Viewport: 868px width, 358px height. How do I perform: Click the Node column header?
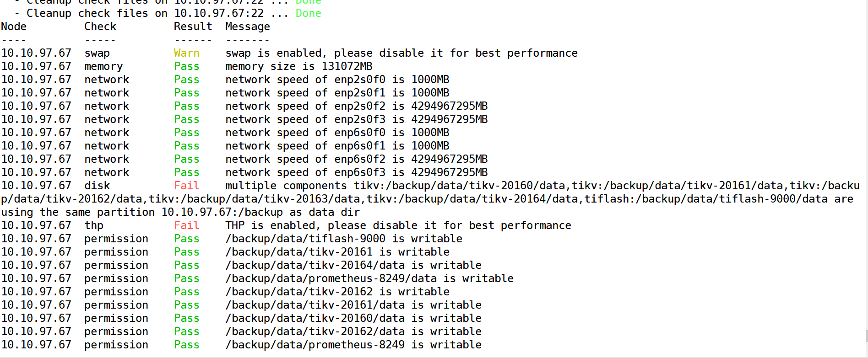(x=14, y=27)
